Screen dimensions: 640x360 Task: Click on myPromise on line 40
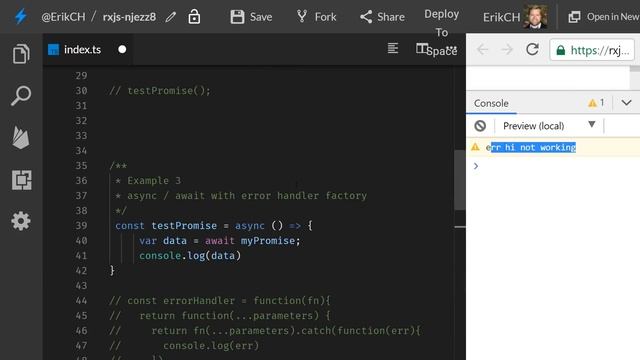[268, 241]
